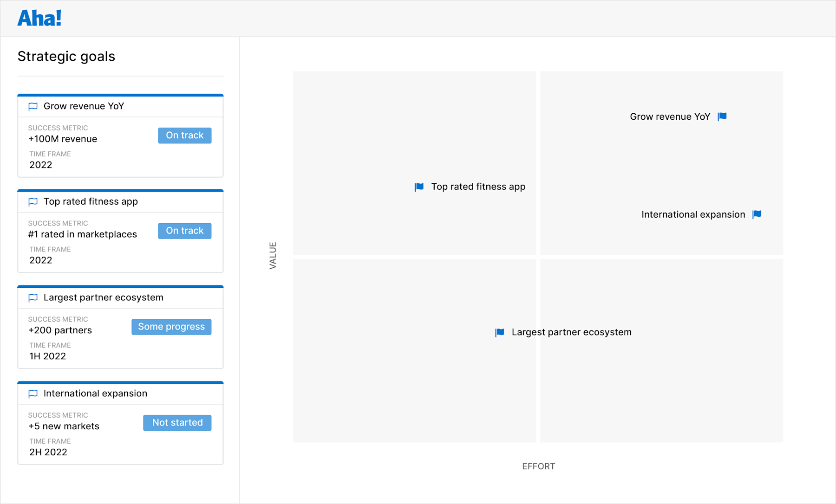Click the Some progress status badge
This screenshot has height=504, width=836.
tap(171, 326)
